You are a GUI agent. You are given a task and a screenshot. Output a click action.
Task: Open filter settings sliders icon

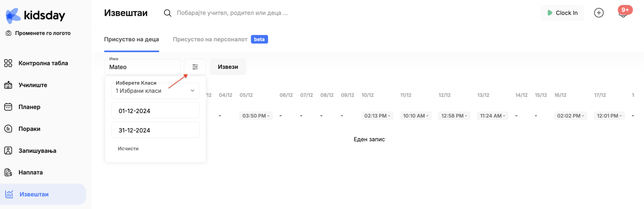click(x=195, y=67)
